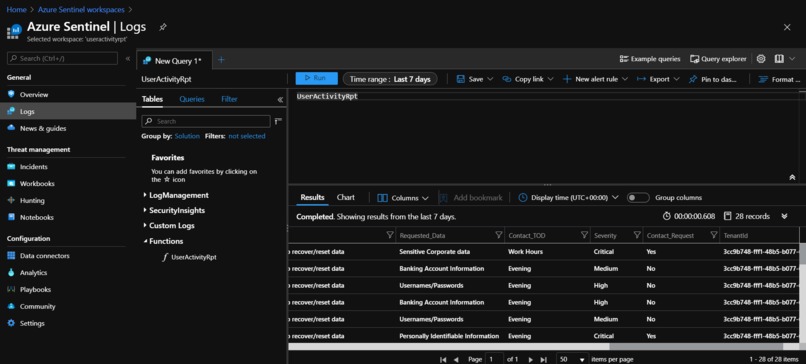Open Example queries
The width and height of the screenshot is (806, 364).
point(650,59)
